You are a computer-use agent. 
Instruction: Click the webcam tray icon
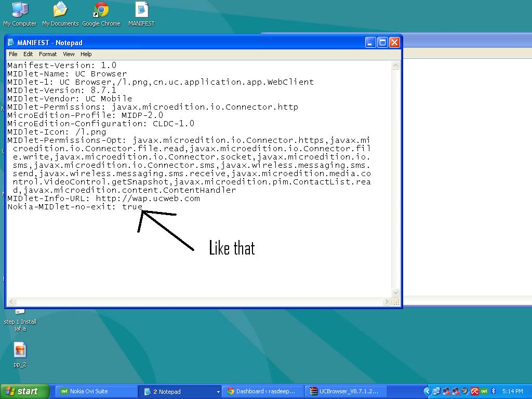tap(465, 392)
